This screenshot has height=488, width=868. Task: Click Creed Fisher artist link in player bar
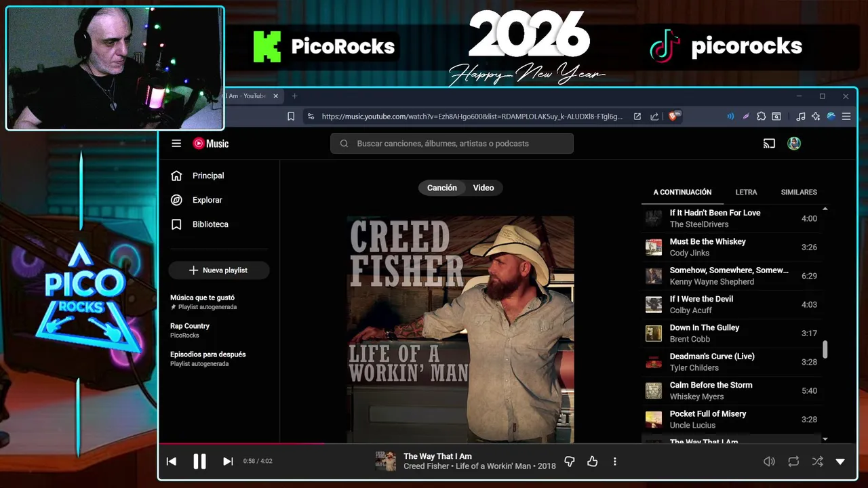coord(426,466)
